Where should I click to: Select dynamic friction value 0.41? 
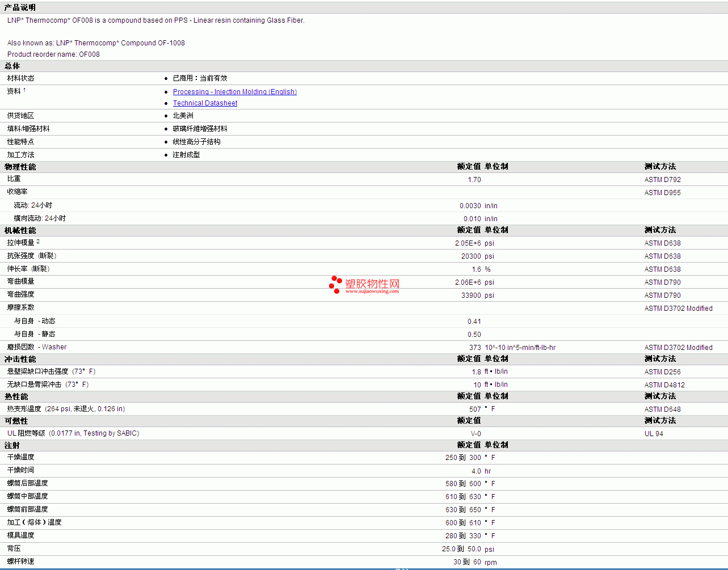474,322
